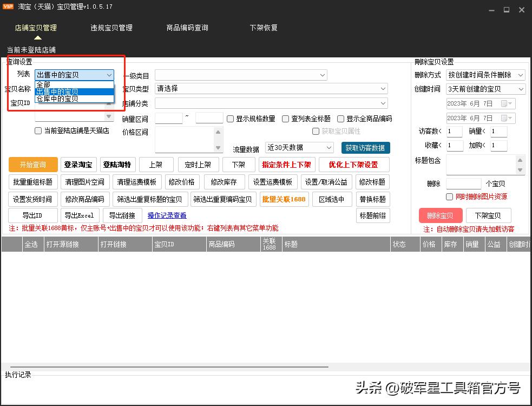Switch to the 下架恢复 tab
The image size is (532, 406).
pos(264,27)
